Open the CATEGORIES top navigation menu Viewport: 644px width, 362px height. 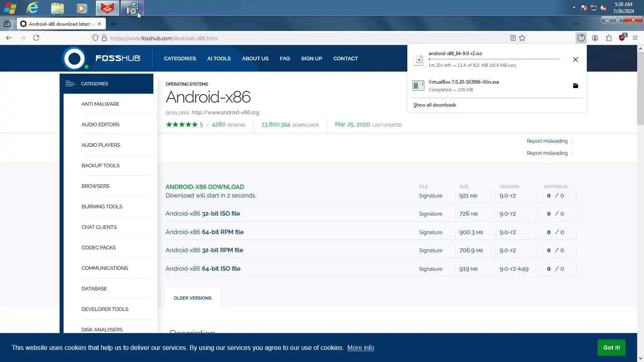click(180, 58)
